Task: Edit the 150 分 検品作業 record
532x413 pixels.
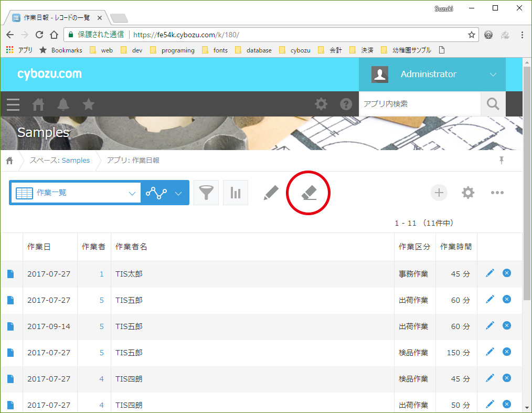Action: (x=490, y=352)
